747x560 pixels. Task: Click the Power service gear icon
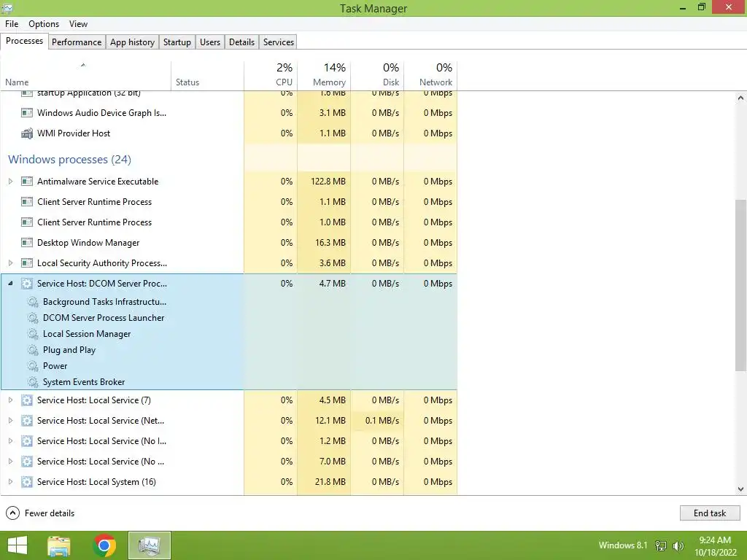pos(33,366)
